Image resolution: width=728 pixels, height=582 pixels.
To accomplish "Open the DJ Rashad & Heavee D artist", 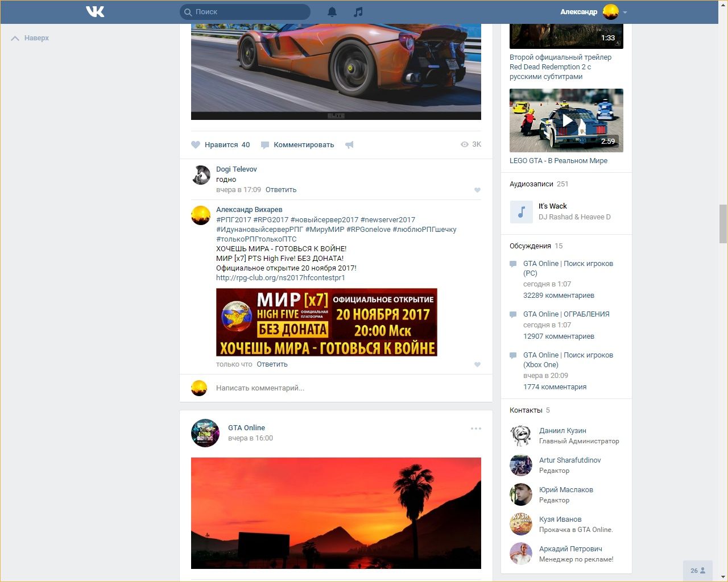I will 574,217.
